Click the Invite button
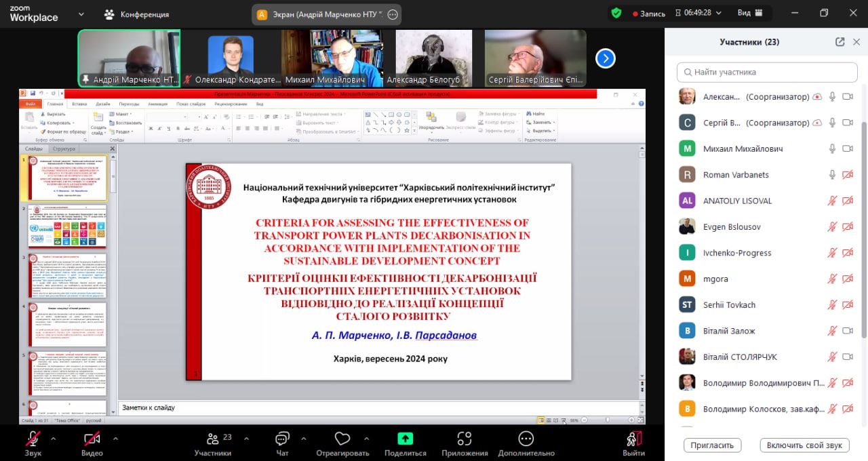 point(712,445)
